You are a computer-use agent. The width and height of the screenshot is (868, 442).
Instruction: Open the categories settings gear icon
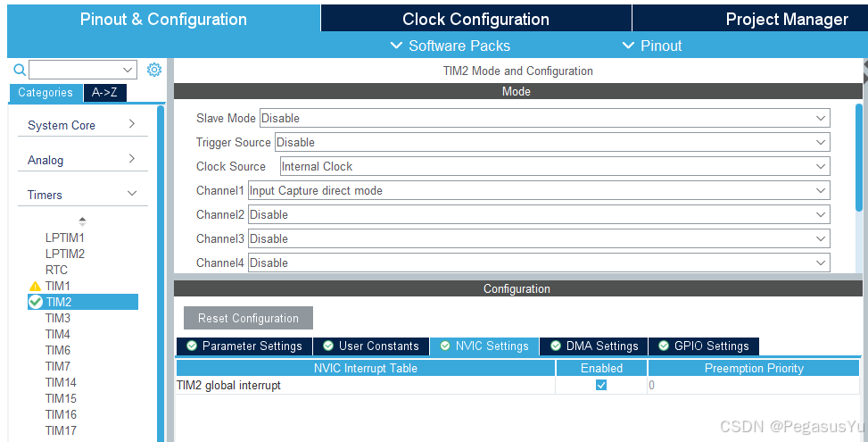coord(154,70)
